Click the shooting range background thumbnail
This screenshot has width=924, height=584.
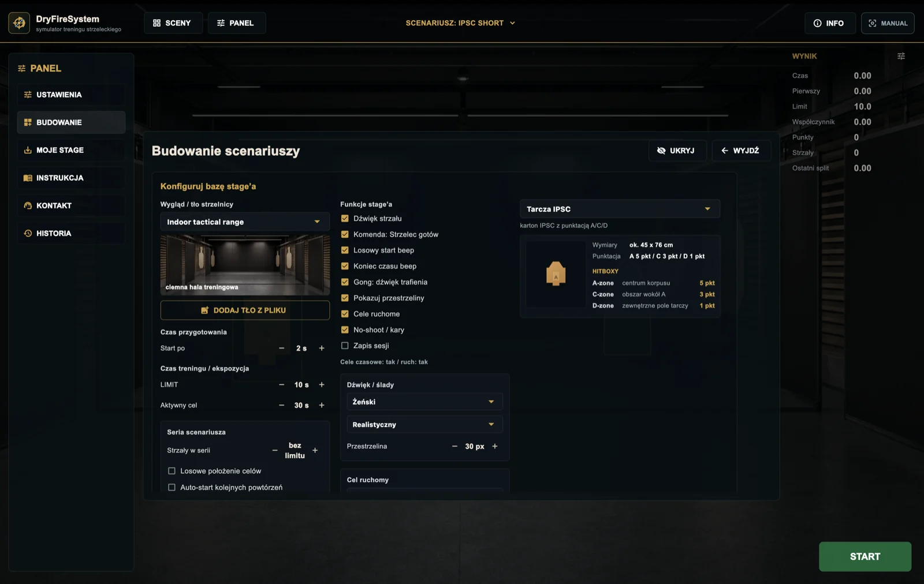245,265
